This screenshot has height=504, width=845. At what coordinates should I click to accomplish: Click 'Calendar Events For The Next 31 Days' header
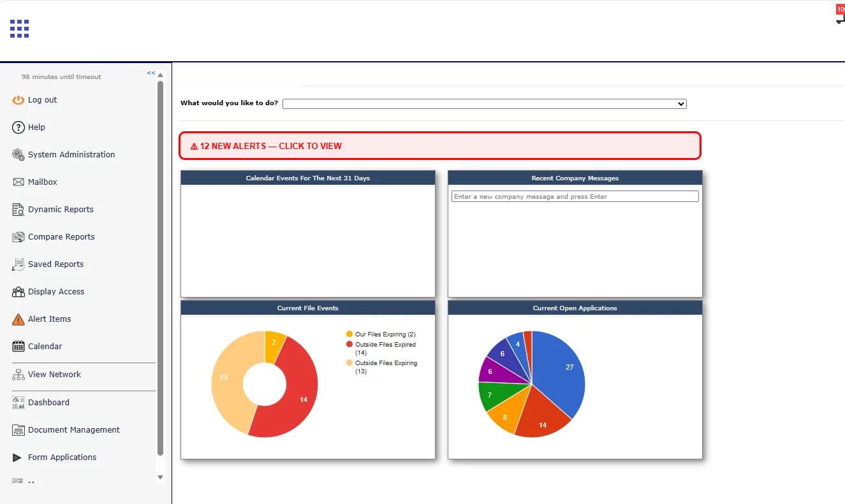click(x=308, y=178)
